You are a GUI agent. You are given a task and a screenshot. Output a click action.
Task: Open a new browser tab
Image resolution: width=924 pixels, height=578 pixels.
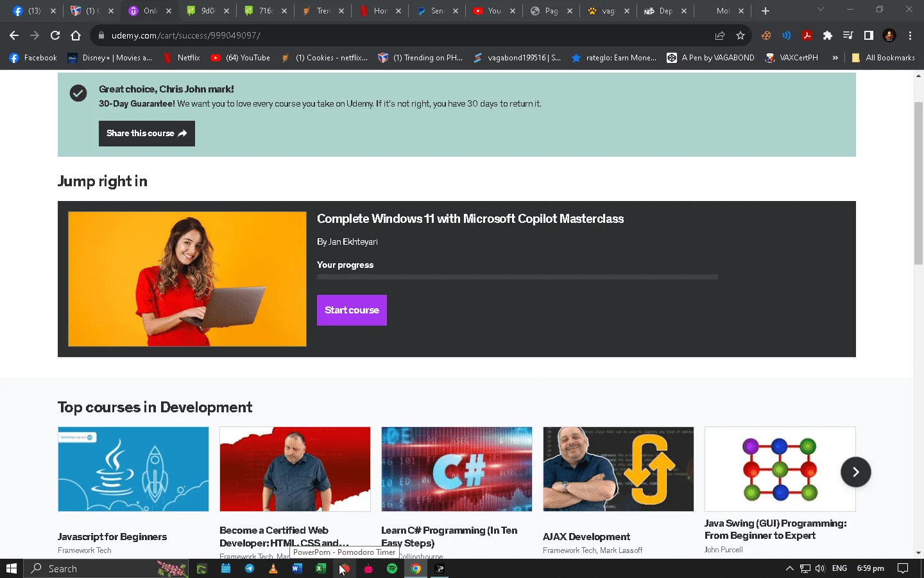coord(765,11)
